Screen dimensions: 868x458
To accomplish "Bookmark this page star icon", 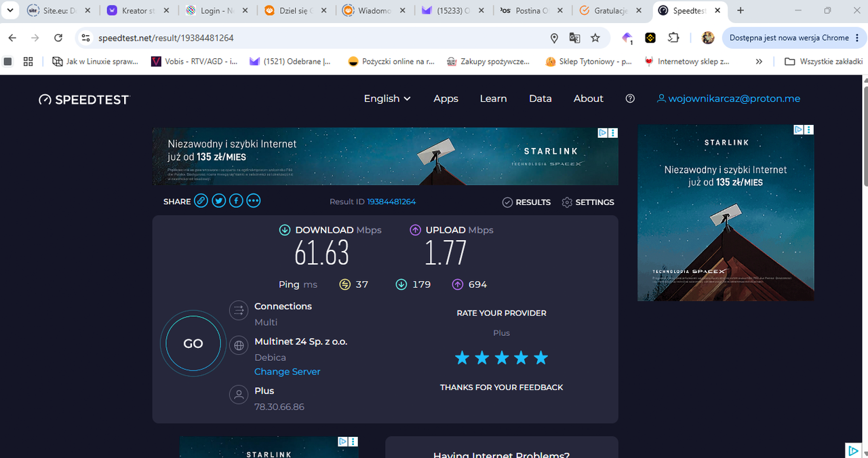I will (x=595, y=38).
